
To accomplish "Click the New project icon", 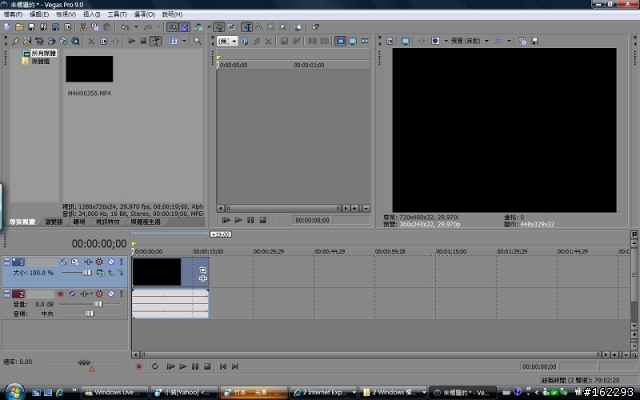I will [7, 27].
